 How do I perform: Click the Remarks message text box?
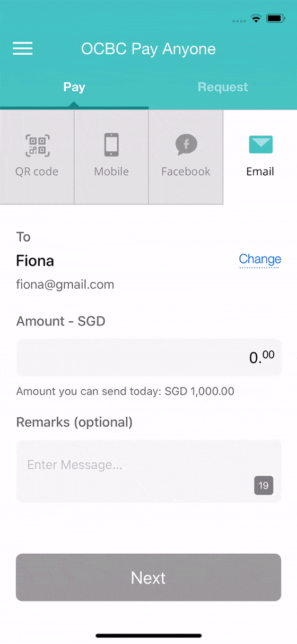click(148, 471)
